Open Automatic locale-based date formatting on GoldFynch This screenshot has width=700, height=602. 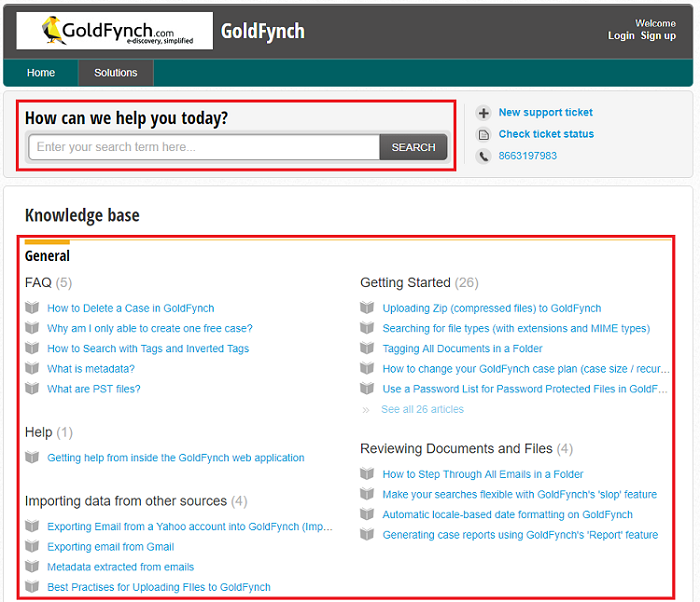[508, 514]
